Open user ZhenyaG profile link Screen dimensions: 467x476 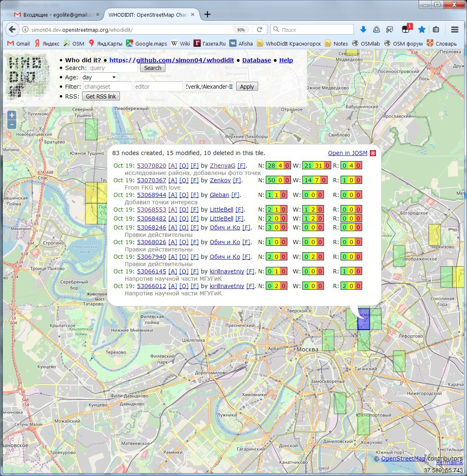[222, 166]
